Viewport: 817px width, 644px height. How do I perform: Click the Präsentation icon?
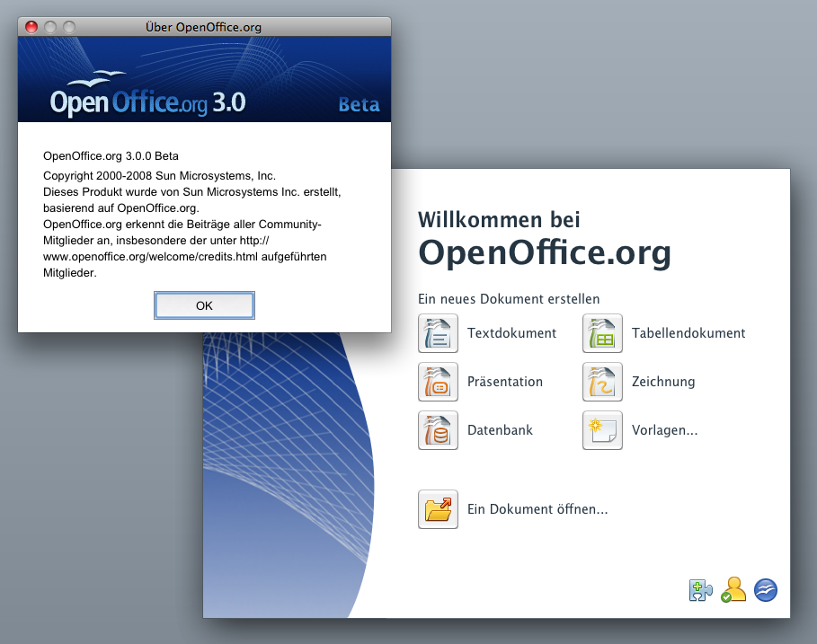pyautogui.click(x=438, y=382)
